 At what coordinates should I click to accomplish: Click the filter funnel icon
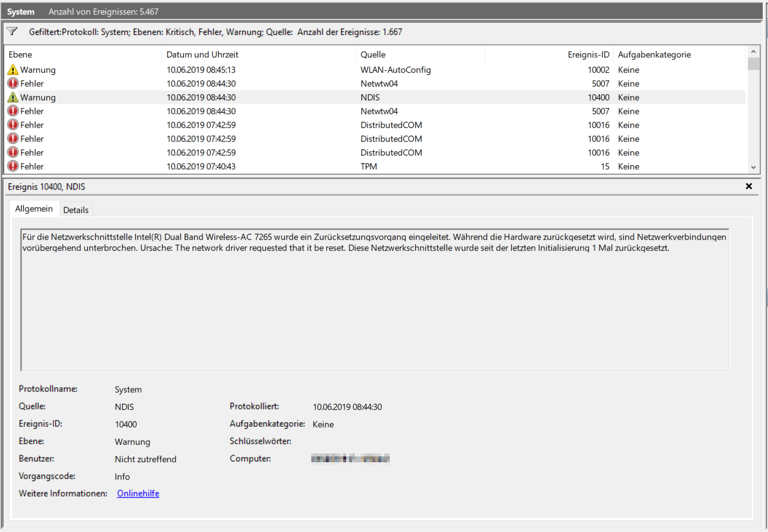click(12, 31)
